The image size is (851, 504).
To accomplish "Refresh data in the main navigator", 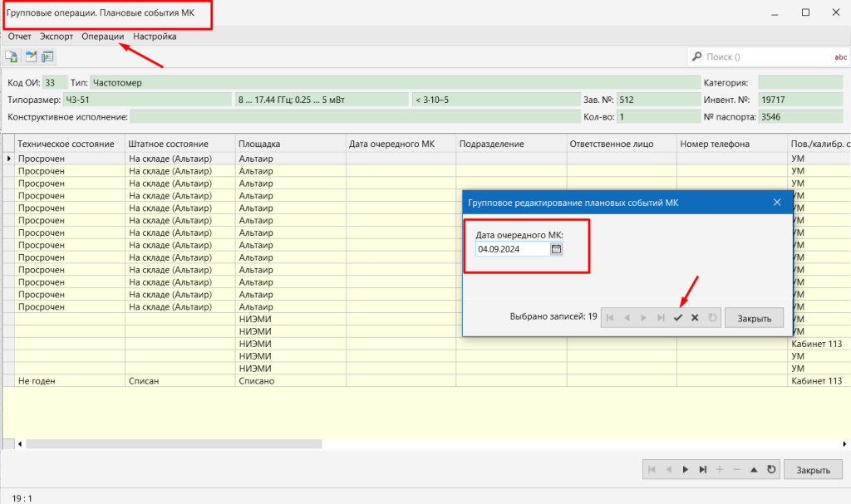I will click(770, 470).
